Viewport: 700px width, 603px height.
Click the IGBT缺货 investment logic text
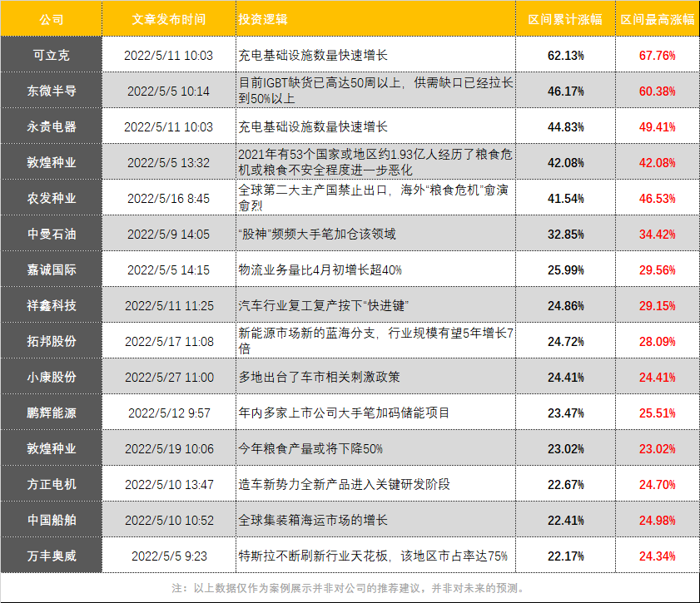[375, 91]
